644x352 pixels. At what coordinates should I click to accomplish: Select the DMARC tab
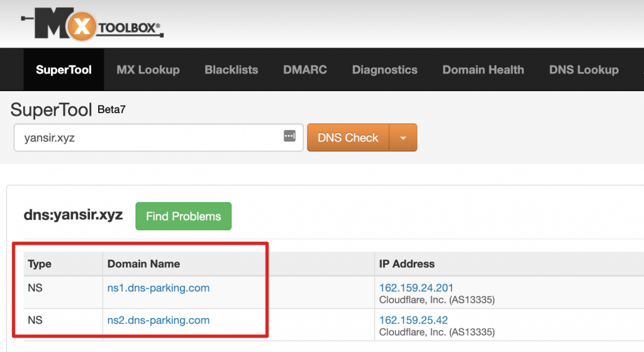[305, 70]
